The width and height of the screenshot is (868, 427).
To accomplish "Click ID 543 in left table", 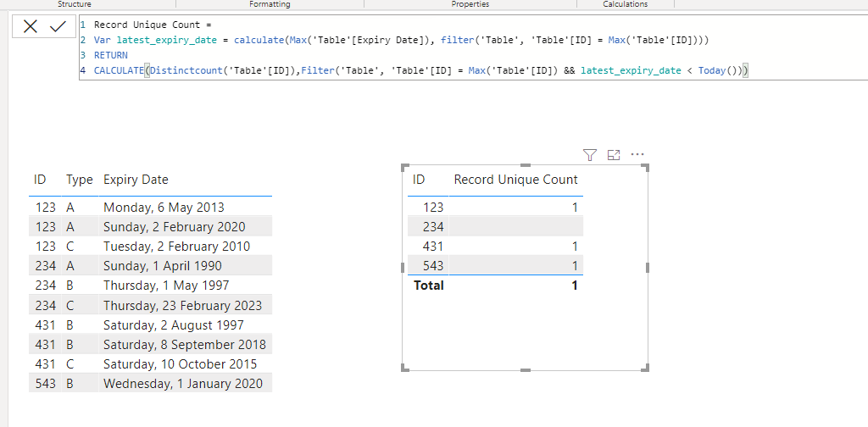I will pos(45,384).
